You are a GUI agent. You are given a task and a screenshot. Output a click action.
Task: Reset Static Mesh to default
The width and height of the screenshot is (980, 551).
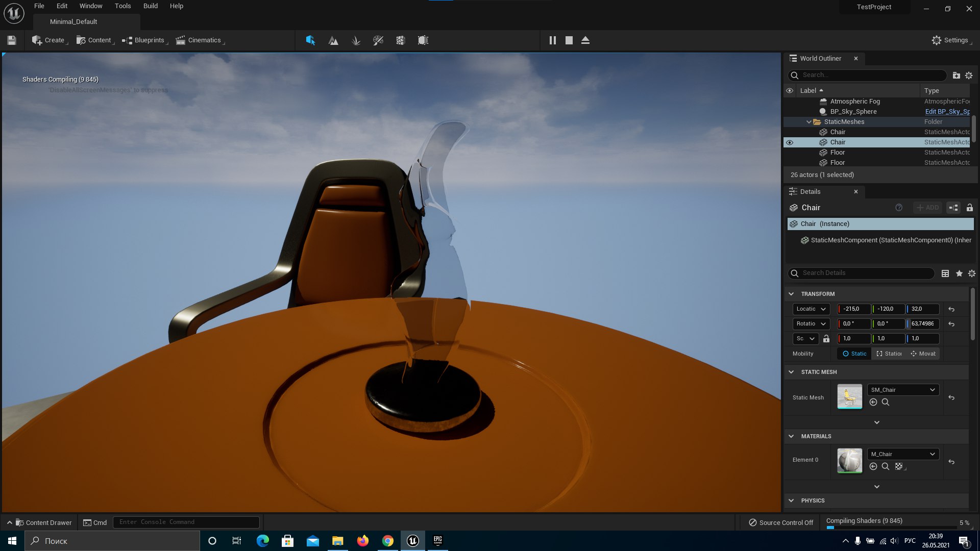pyautogui.click(x=951, y=398)
